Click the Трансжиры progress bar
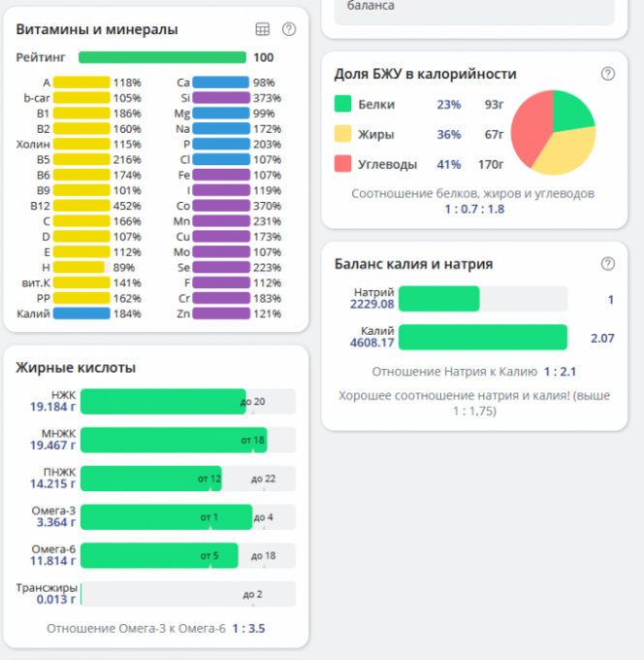 (187, 594)
